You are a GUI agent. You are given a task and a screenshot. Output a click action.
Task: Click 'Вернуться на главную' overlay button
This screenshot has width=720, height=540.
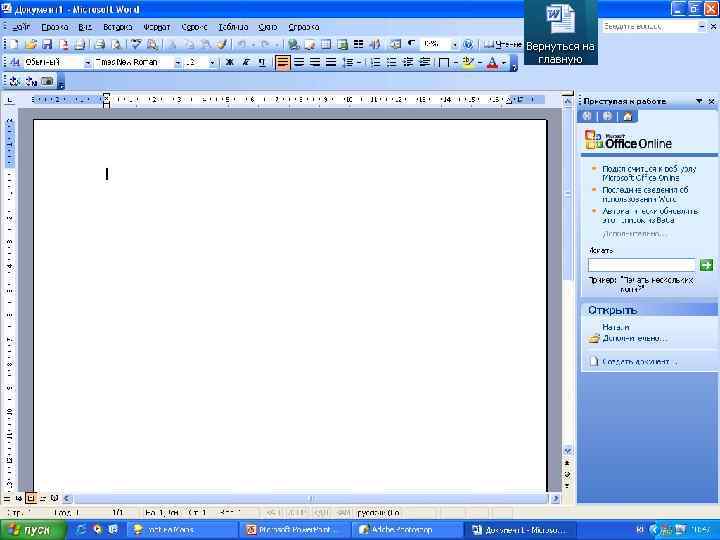tap(561, 33)
